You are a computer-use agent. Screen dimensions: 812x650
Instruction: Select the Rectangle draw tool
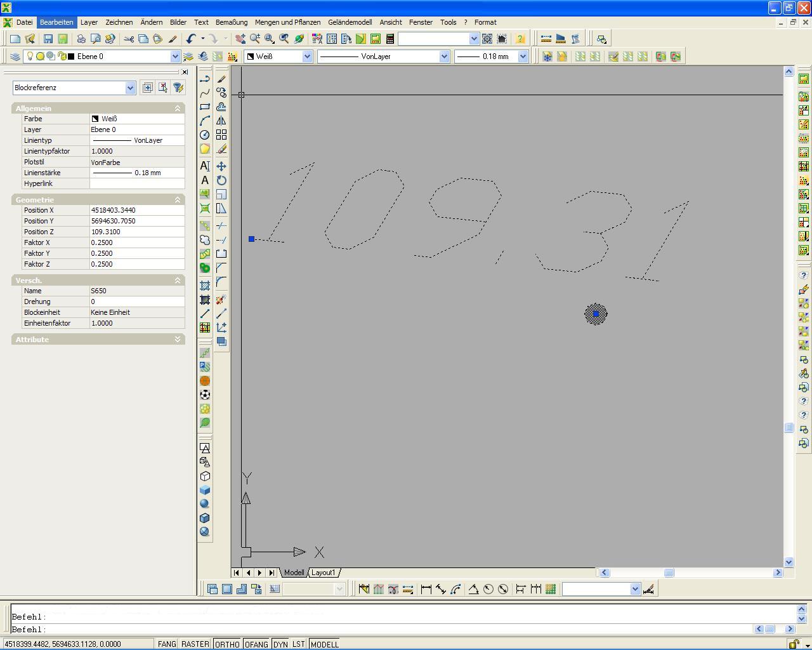pos(205,107)
